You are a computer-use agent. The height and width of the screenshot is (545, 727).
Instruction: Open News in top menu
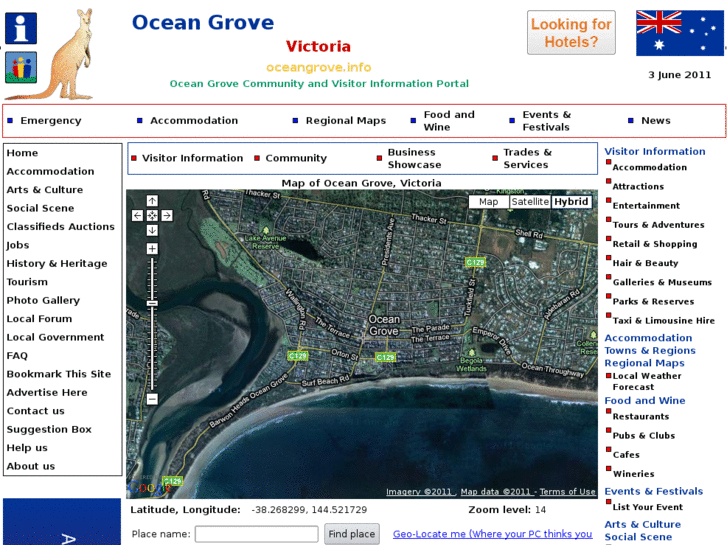(656, 121)
